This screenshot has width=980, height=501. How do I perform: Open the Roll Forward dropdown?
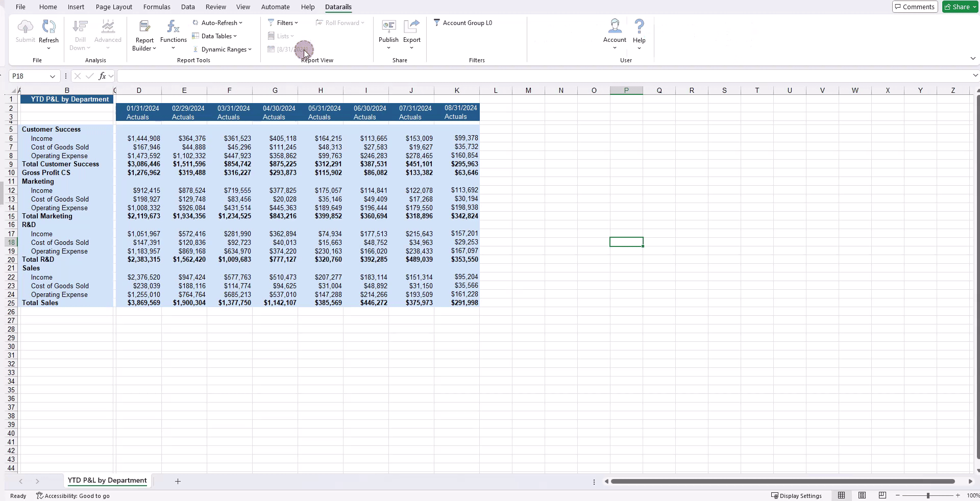(x=340, y=23)
